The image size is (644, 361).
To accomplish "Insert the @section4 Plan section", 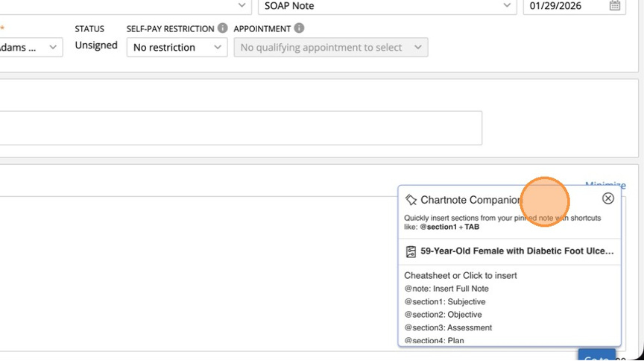I will click(x=435, y=340).
